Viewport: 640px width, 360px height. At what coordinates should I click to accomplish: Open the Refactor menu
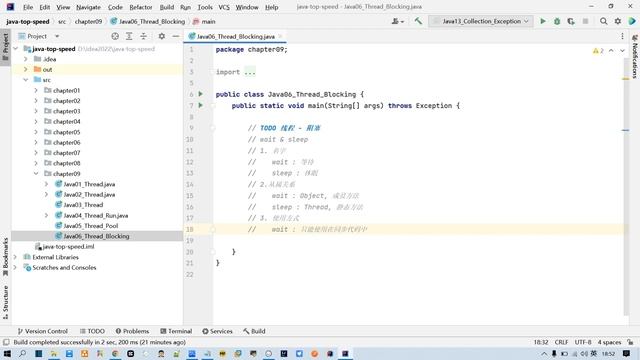tap(140, 7)
